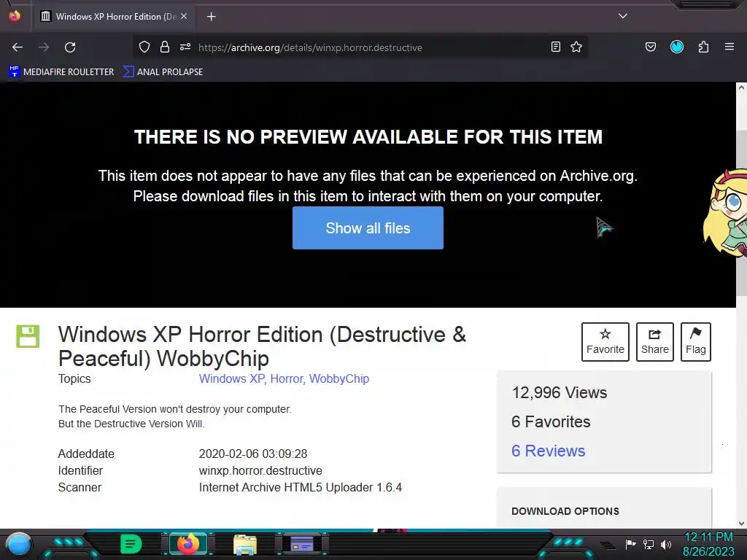Image resolution: width=747 pixels, height=560 pixels.
Task: Click scrollbar up arrow
Action: click(741, 87)
